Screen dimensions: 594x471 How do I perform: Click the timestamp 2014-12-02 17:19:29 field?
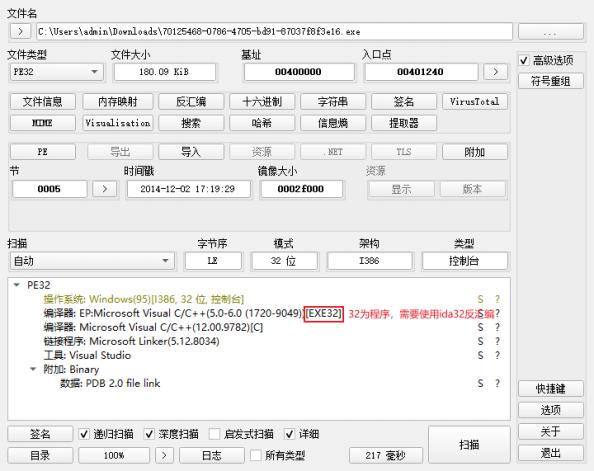click(x=188, y=189)
